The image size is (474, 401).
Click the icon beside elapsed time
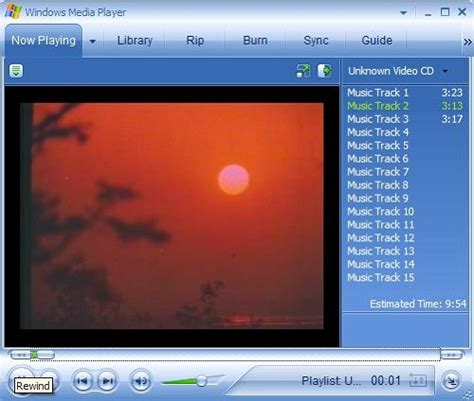coord(417,381)
